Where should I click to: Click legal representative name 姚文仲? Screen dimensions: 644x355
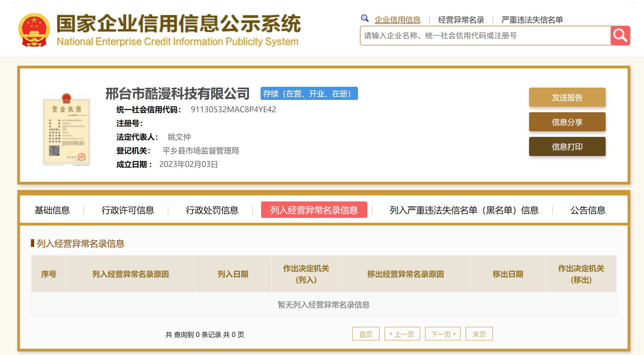179,137
